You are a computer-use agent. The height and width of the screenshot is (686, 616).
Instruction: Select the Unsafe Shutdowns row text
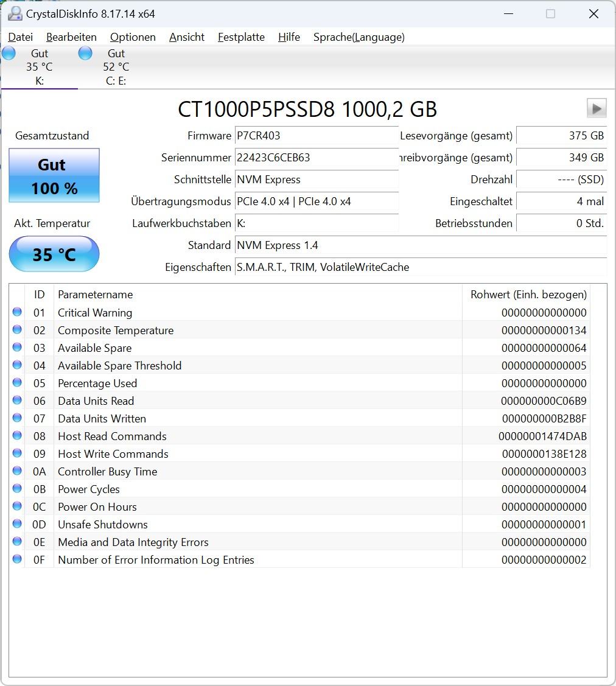pos(103,524)
